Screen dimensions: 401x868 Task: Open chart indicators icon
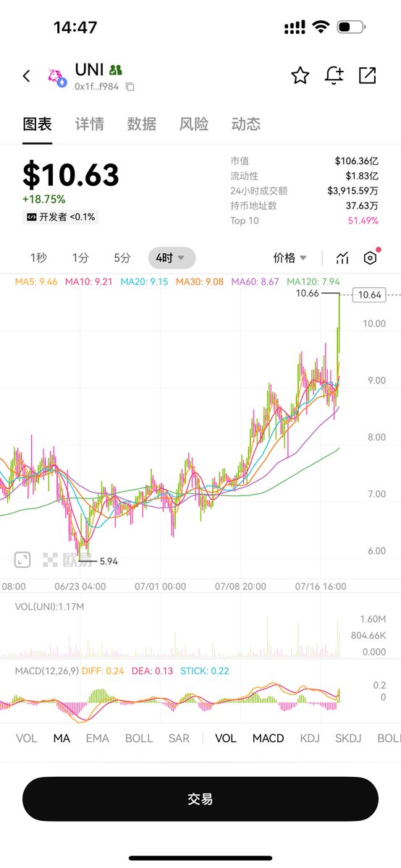point(342,258)
